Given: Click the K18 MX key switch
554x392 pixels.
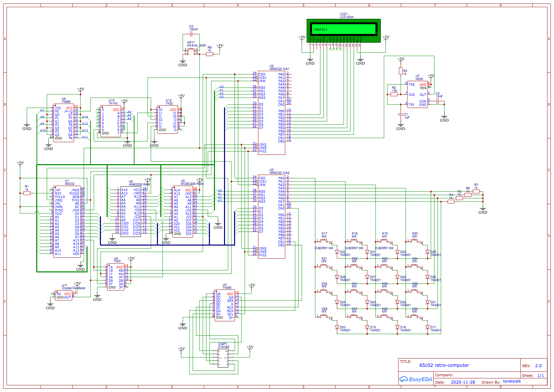Looking at the screenshot, I should (354, 241).
